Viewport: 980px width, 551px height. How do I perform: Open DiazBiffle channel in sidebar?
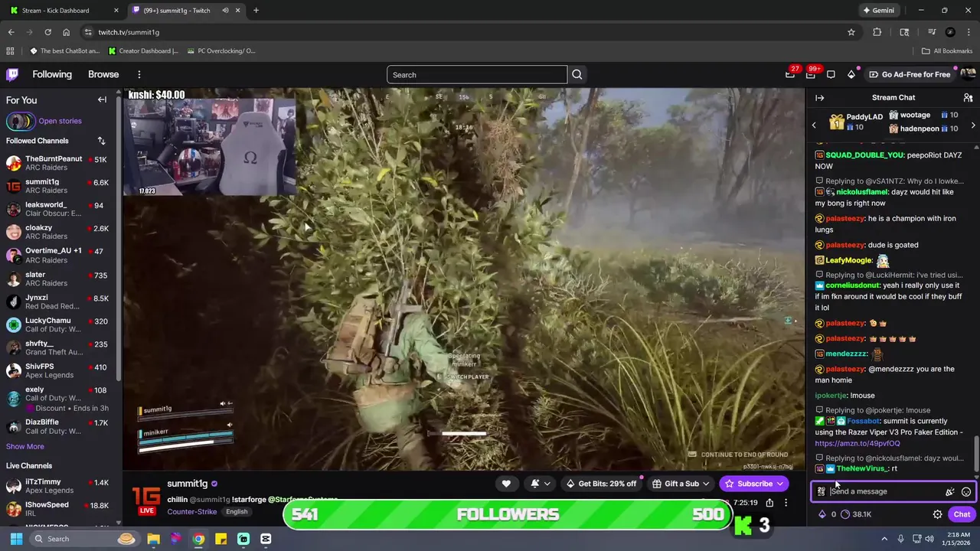57,426
